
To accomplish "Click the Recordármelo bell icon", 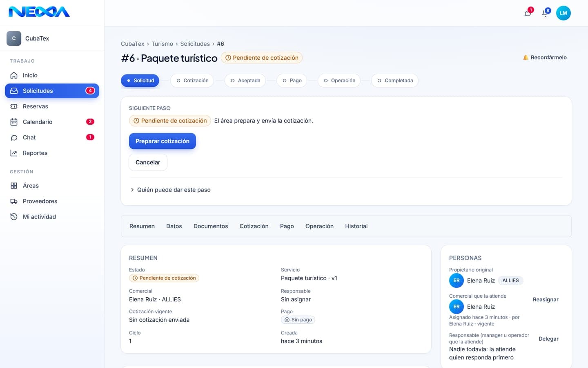I will (526, 58).
